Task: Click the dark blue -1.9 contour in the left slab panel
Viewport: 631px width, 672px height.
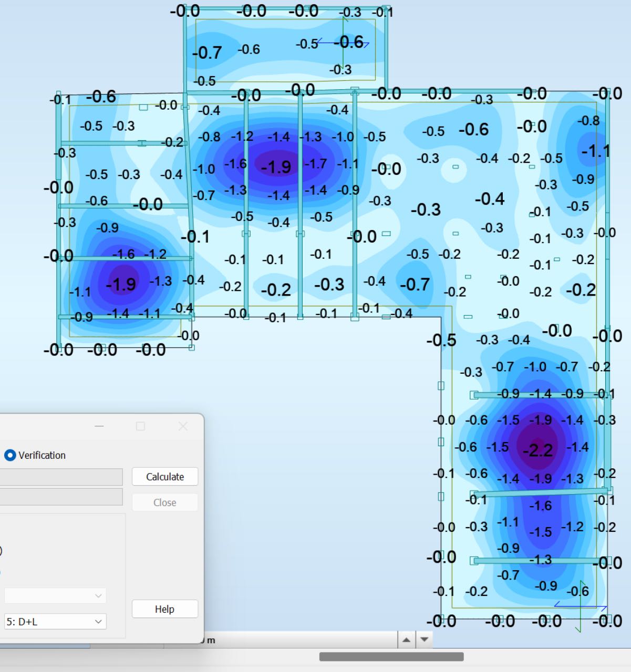Action: tap(121, 285)
